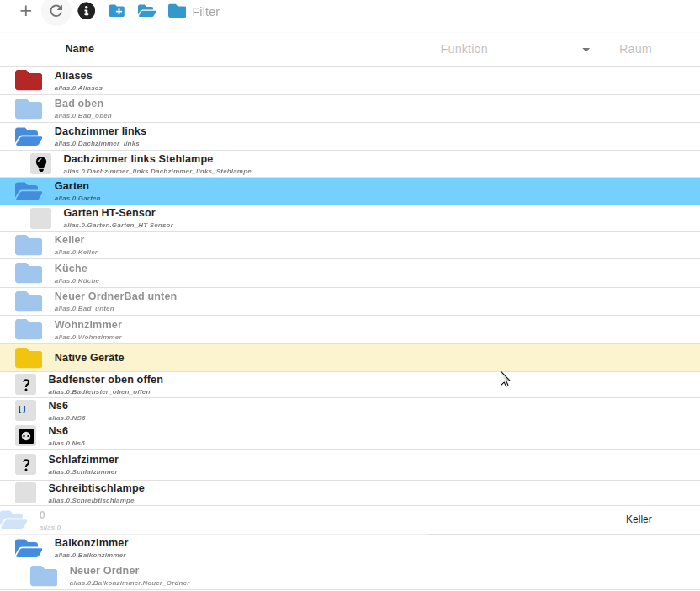Viewport: 700px width, 591px height.
Task: Click the red Aliases folder icon
Action: [x=29, y=81]
